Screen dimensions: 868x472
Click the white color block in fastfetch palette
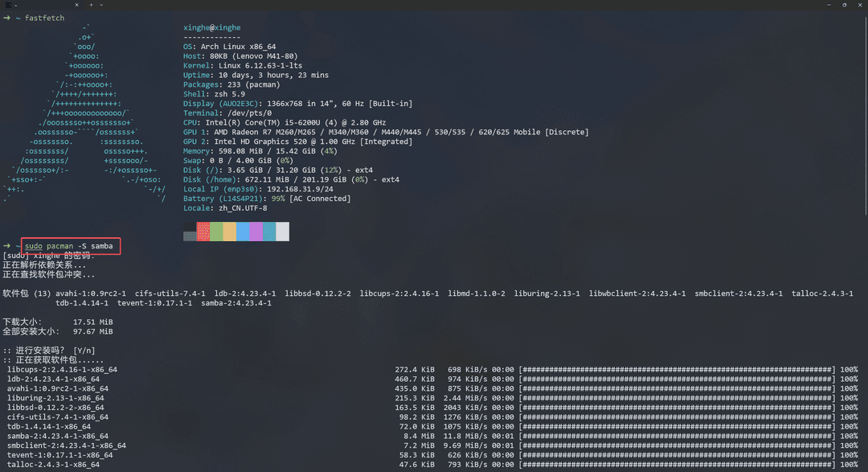tap(283, 232)
